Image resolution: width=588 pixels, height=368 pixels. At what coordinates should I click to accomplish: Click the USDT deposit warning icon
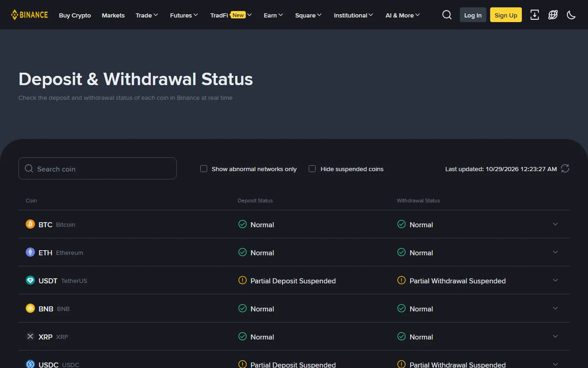[x=243, y=280]
